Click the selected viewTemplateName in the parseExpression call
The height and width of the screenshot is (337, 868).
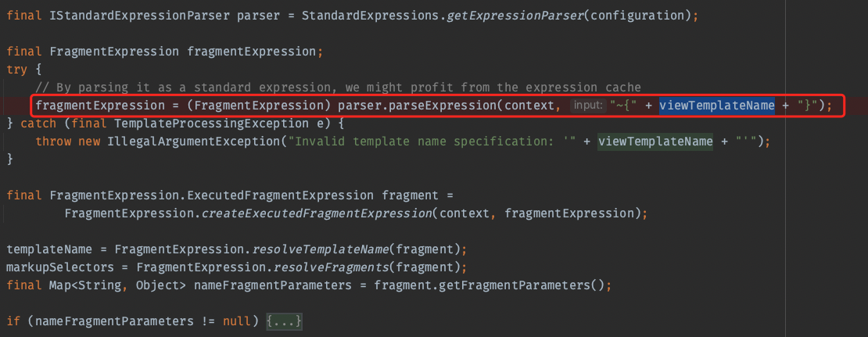[x=716, y=105]
